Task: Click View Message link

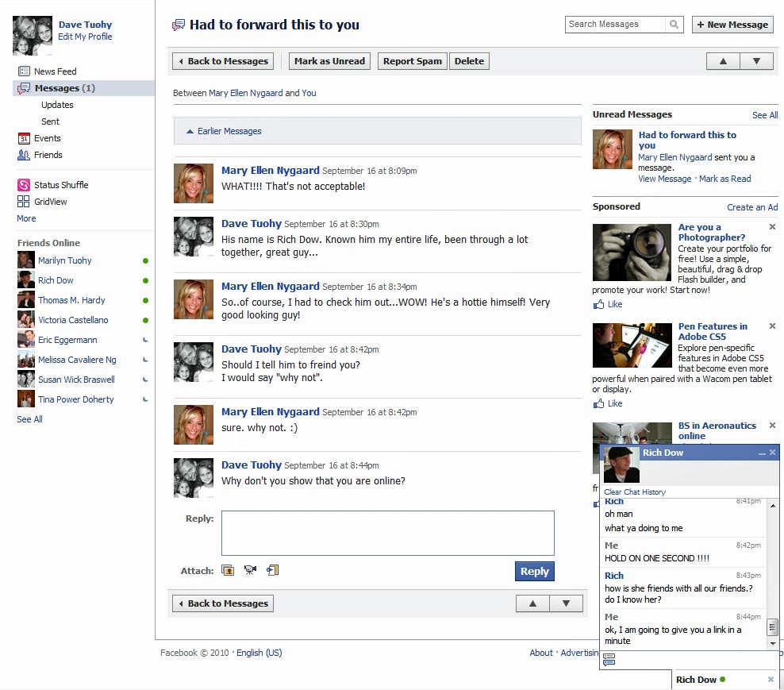Action: (x=664, y=179)
